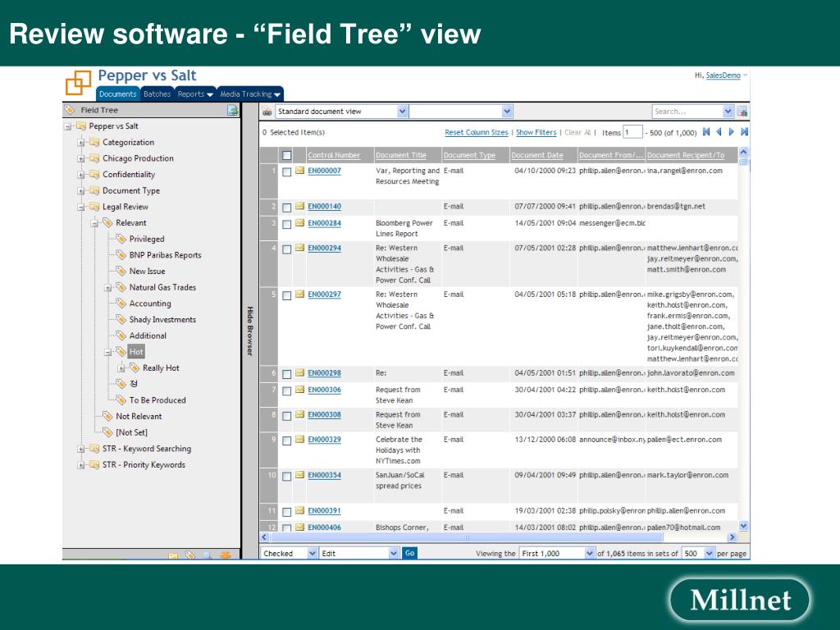Click the tag icon beside Privileged
The height and width of the screenshot is (630, 840).
click(x=121, y=239)
